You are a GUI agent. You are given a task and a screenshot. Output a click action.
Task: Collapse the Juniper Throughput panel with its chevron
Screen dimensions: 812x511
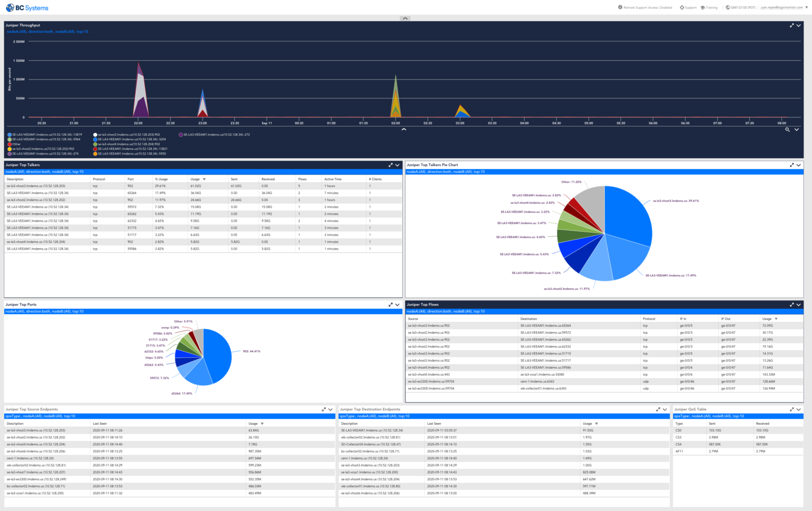[799, 25]
